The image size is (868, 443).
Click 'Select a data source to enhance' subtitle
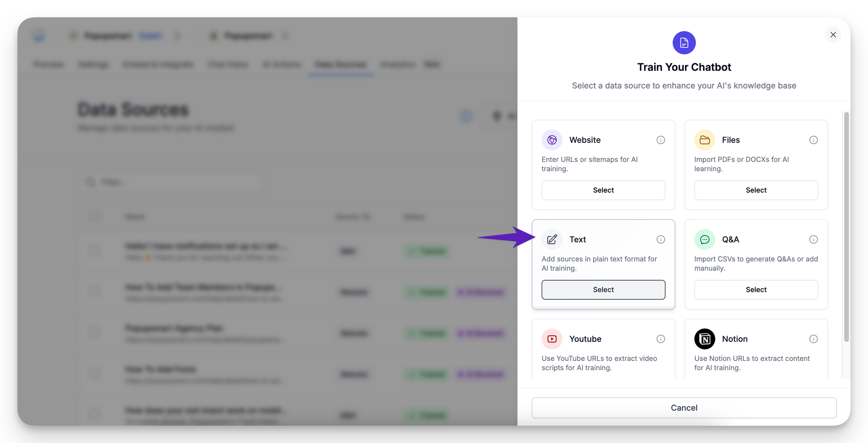tap(684, 85)
